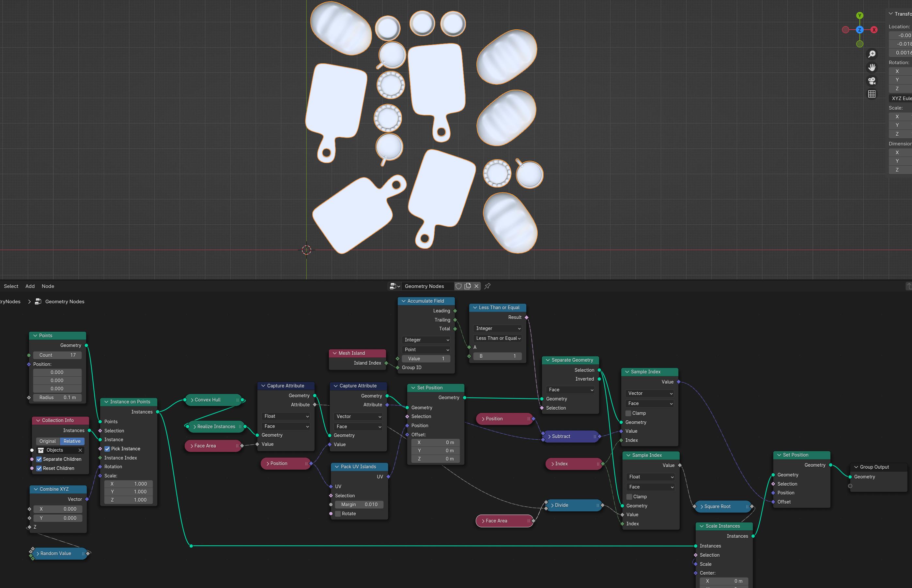Toggle the Separate Children checkbox
Screen dimensions: 912x588
[x=39, y=459]
